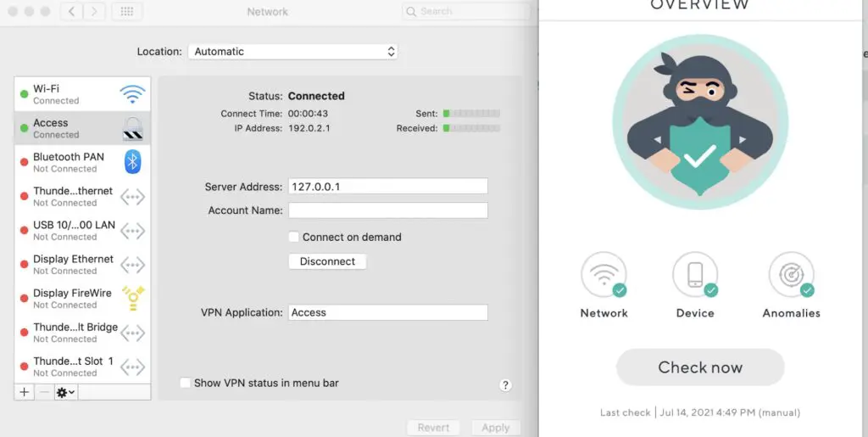Select Bluetooth PAN in the service list

click(82, 162)
